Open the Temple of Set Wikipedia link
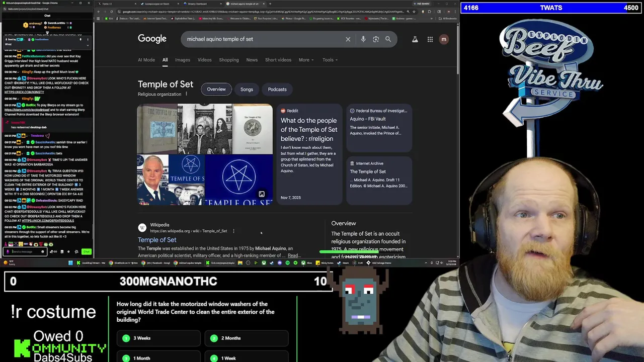Screen dimensions: 644x362 tap(157, 240)
